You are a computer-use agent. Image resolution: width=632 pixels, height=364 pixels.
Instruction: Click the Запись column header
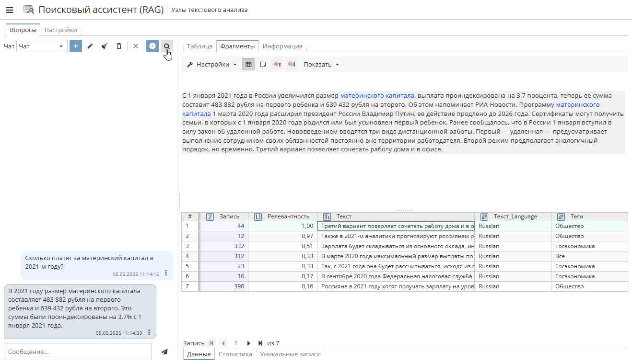point(224,216)
